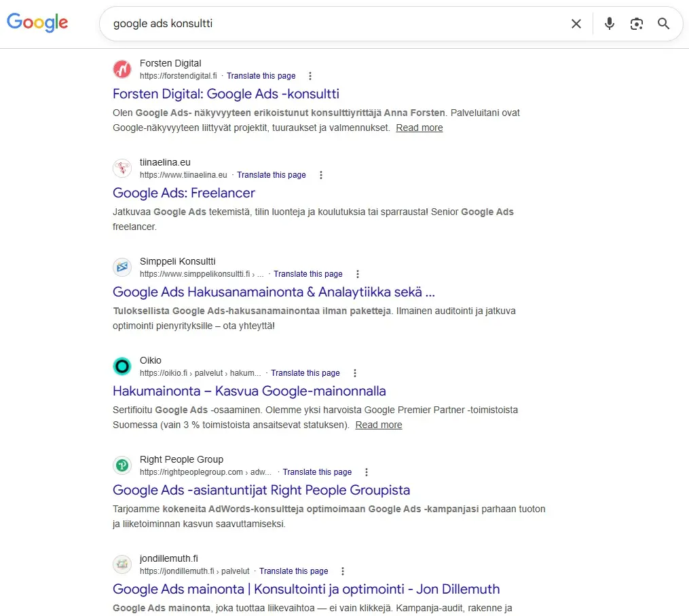Screen dimensions: 689x616
Task: Click the Simppeli Konsultti favicon
Action: point(122,267)
